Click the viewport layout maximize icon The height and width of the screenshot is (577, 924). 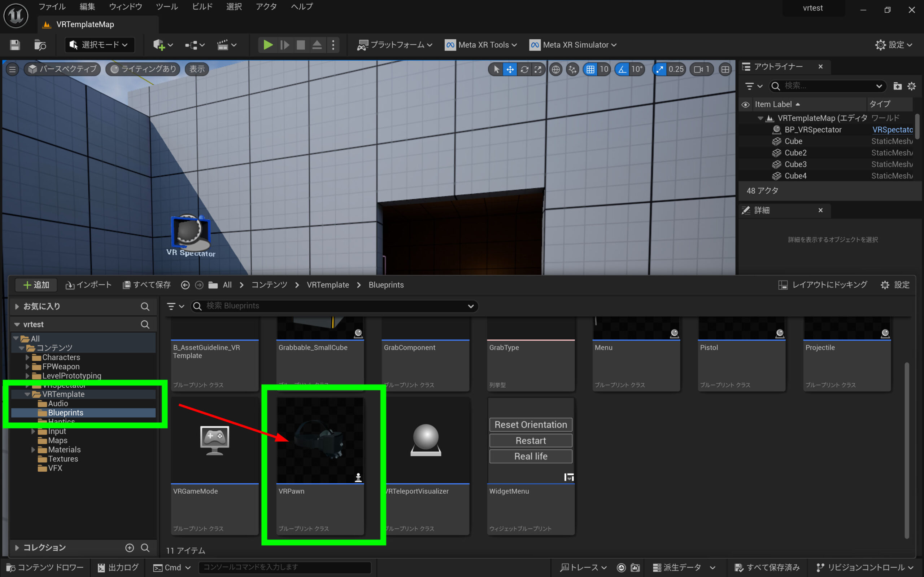coord(725,69)
